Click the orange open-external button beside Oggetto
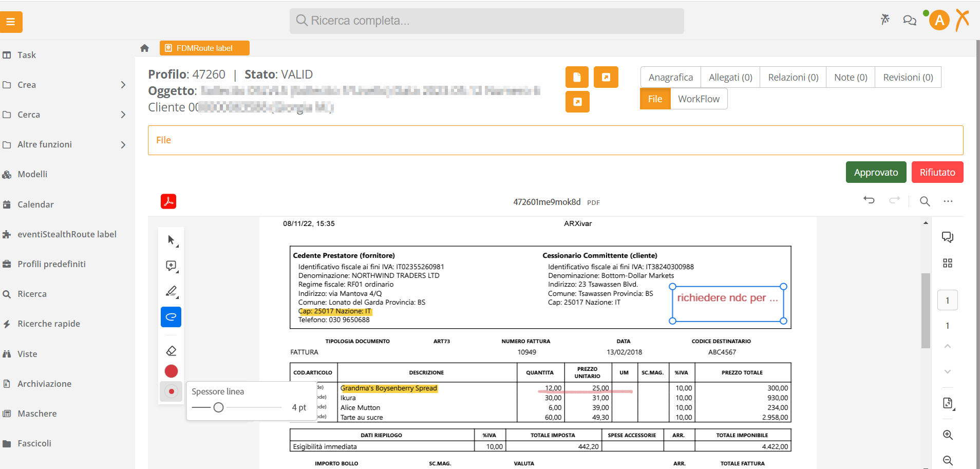This screenshot has height=469, width=980. (577, 102)
